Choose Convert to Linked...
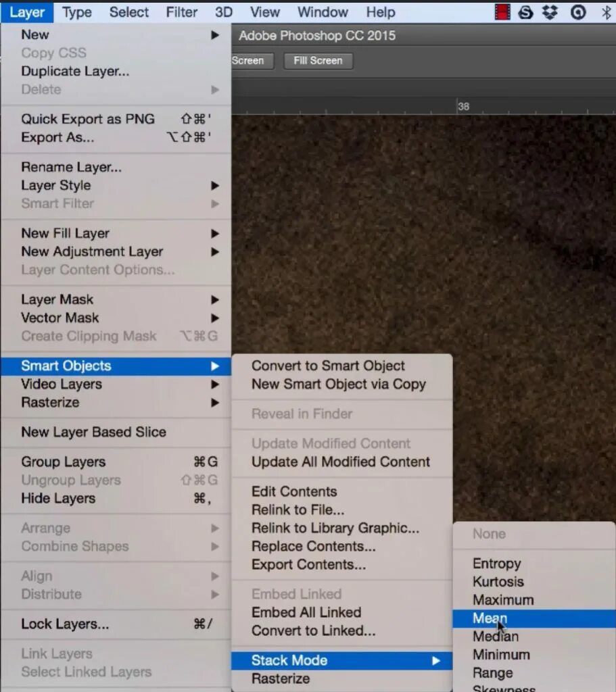The height and width of the screenshot is (692, 616). [341, 631]
